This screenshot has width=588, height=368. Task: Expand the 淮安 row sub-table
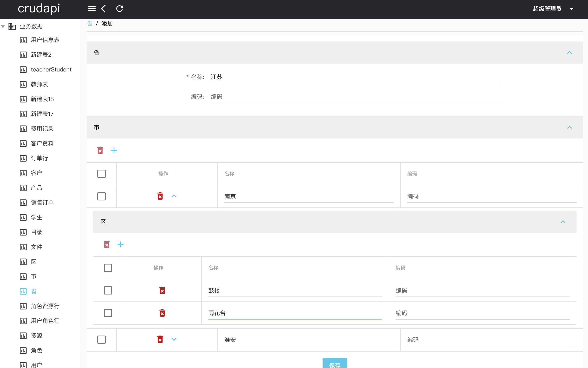[x=174, y=339]
